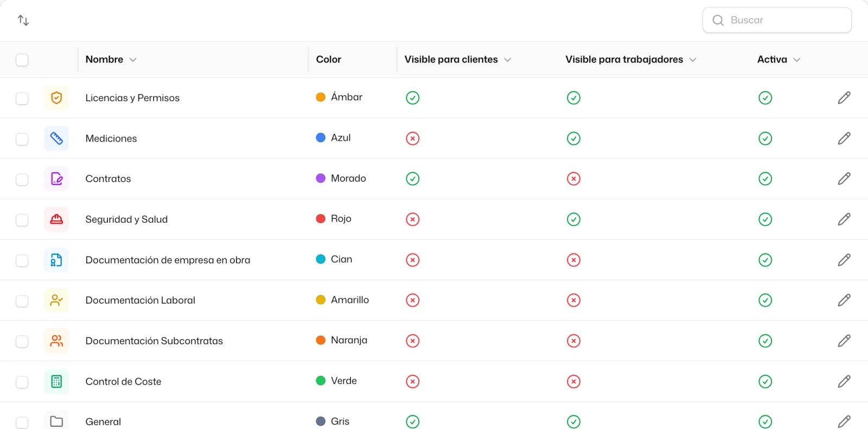Click pencil icon for Documentación Laboral
Screen dimensions: 868x429
(x=844, y=300)
